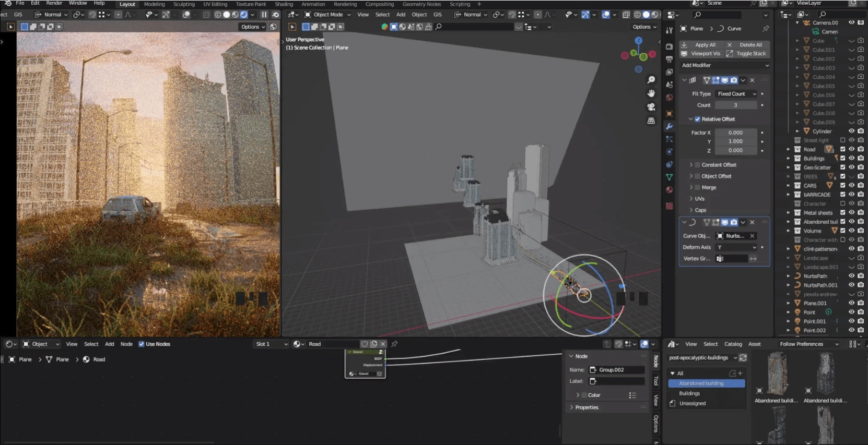
Task: Open the Add Modifier dropdown
Action: point(725,65)
